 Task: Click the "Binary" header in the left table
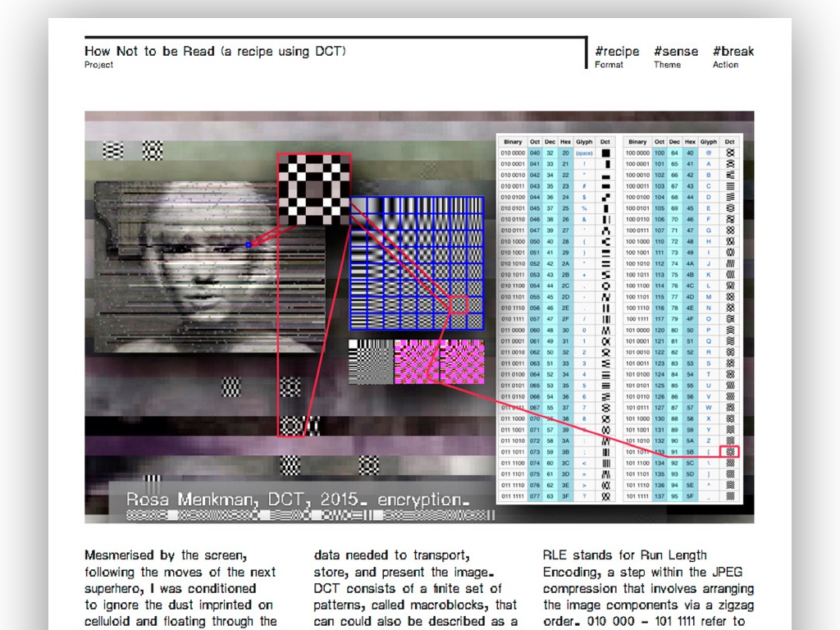[513, 142]
